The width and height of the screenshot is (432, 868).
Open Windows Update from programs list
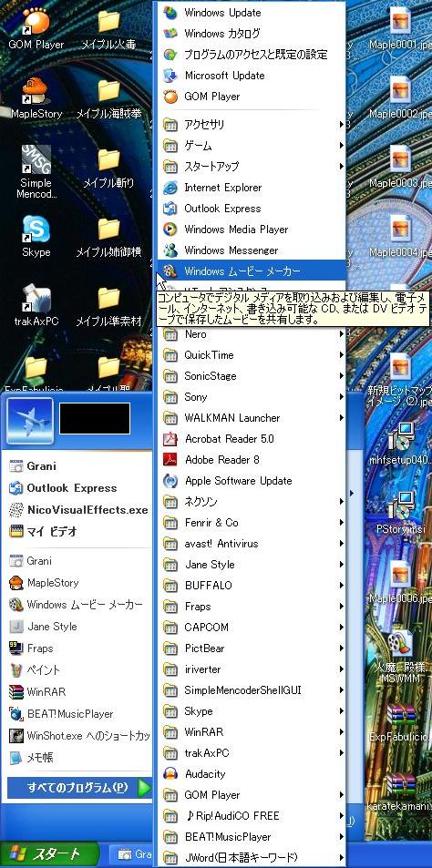coord(252,12)
